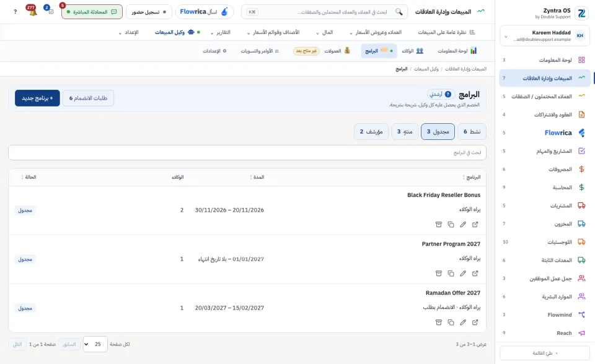Open Black Friday Reseller Bonus in new tab icon
This screenshot has width=595, height=364.
[x=475, y=225]
